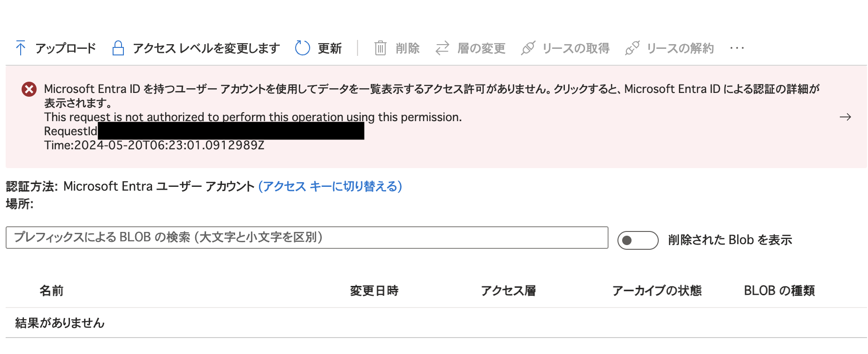Toggle the show deleted Blobs switch
The width and height of the screenshot is (868, 354).
coord(638,240)
